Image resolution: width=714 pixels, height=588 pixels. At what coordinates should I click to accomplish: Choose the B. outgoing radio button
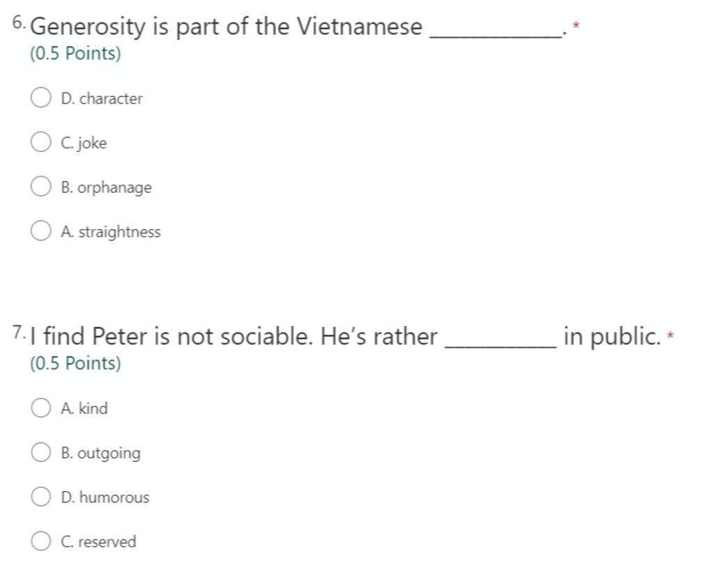click(x=41, y=452)
